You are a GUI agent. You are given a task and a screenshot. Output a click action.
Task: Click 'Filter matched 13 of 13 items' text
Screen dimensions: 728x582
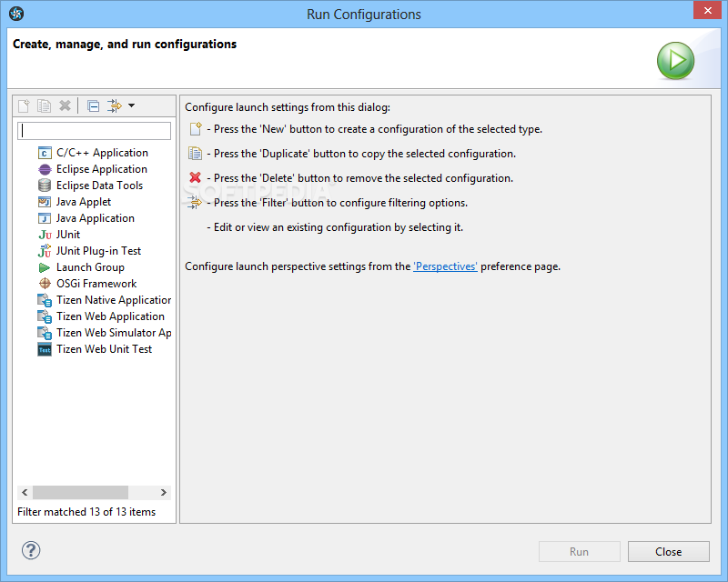click(86, 512)
